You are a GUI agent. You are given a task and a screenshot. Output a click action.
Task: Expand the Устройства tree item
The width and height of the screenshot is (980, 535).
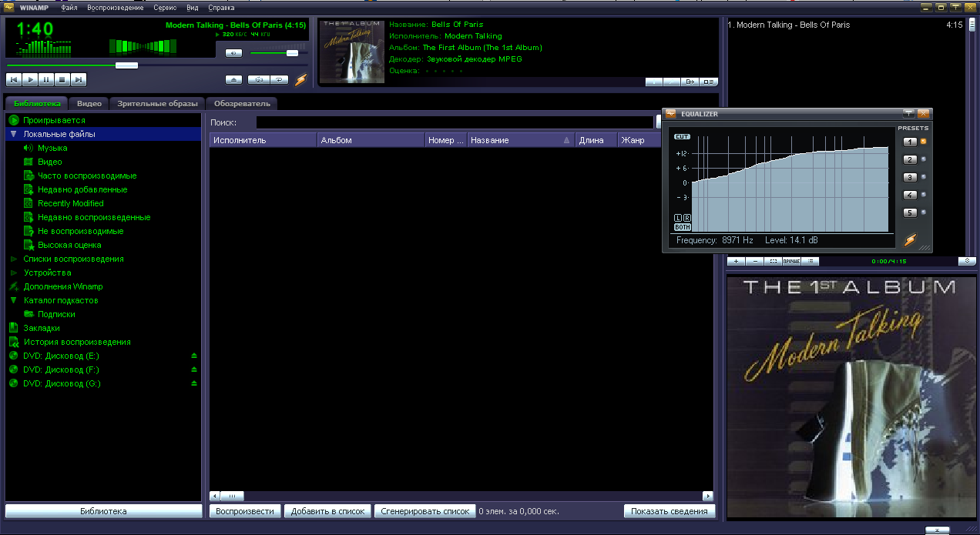[13, 273]
